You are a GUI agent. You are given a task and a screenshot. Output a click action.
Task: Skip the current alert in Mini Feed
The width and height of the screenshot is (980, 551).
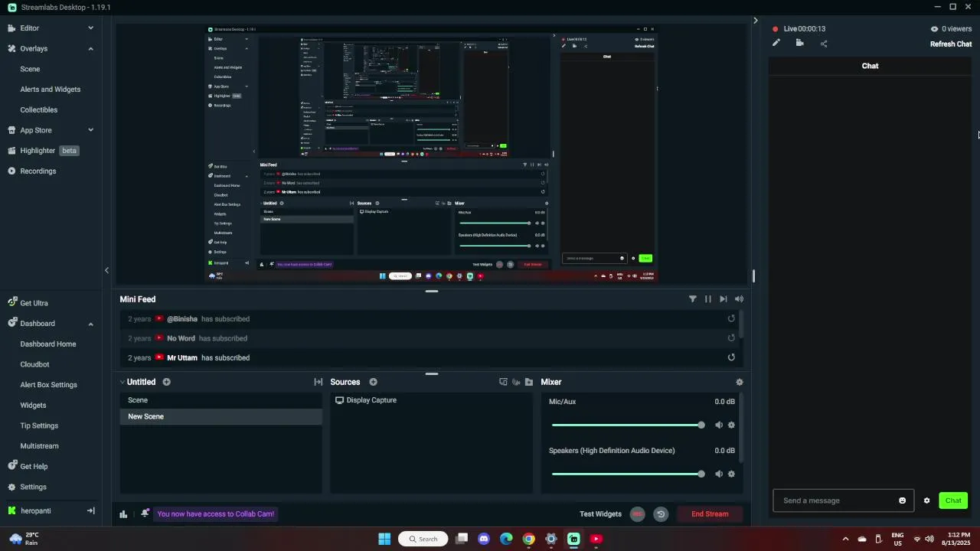click(x=724, y=299)
